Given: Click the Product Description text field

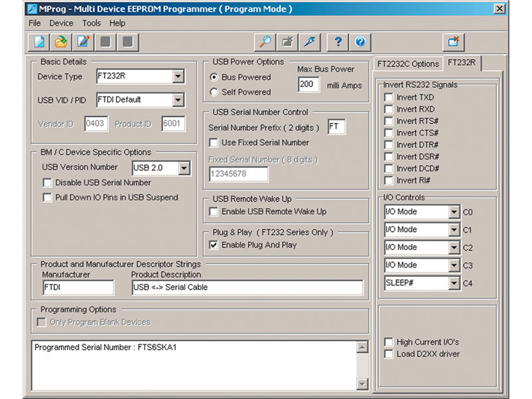Looking at the screenshot, I should point(247,287).
